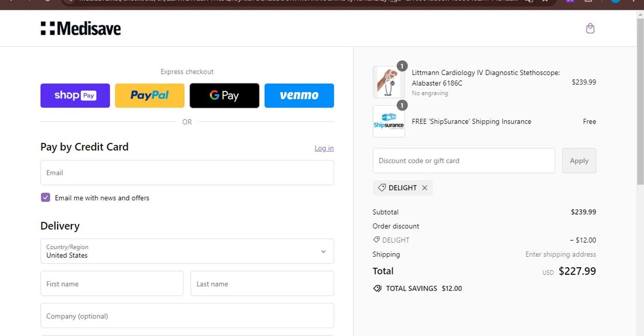The height and width of the screenshot is (336, 644).
Task: Click the Total Savings tag icon
Action: 377,288
